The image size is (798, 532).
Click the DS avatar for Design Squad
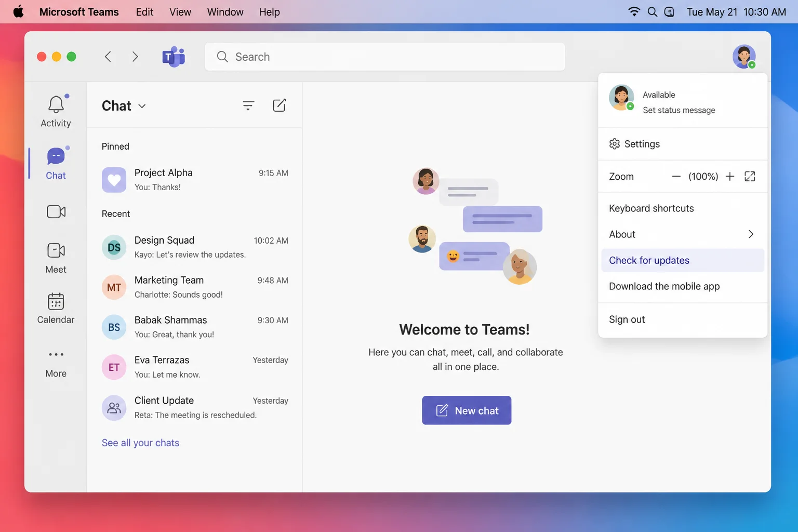point(114,247)
